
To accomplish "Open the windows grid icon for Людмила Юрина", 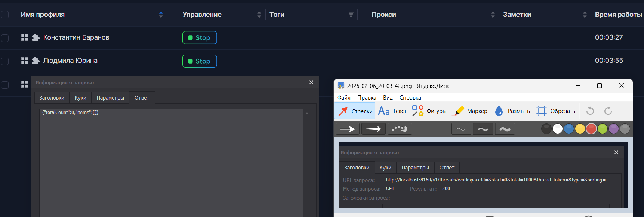I will [25, 61].
